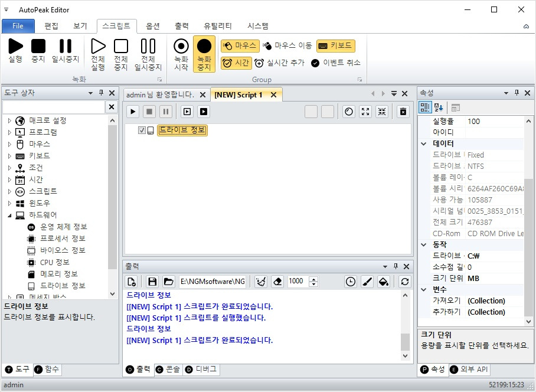Expand the 마우스 toolbox tree node

pyautogui.click(x=9, y=144)
